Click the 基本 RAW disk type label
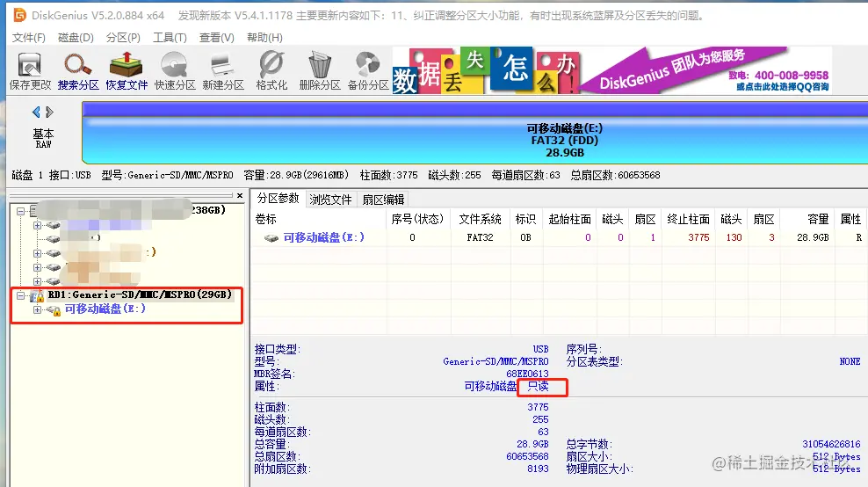 (x=43, y=139)
